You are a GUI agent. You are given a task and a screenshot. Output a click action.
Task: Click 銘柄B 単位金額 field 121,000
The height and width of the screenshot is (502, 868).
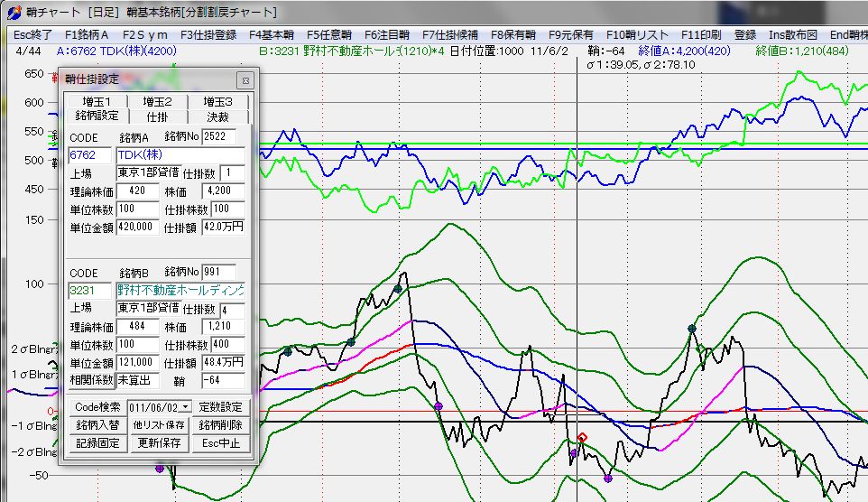(x=137, y=362)
